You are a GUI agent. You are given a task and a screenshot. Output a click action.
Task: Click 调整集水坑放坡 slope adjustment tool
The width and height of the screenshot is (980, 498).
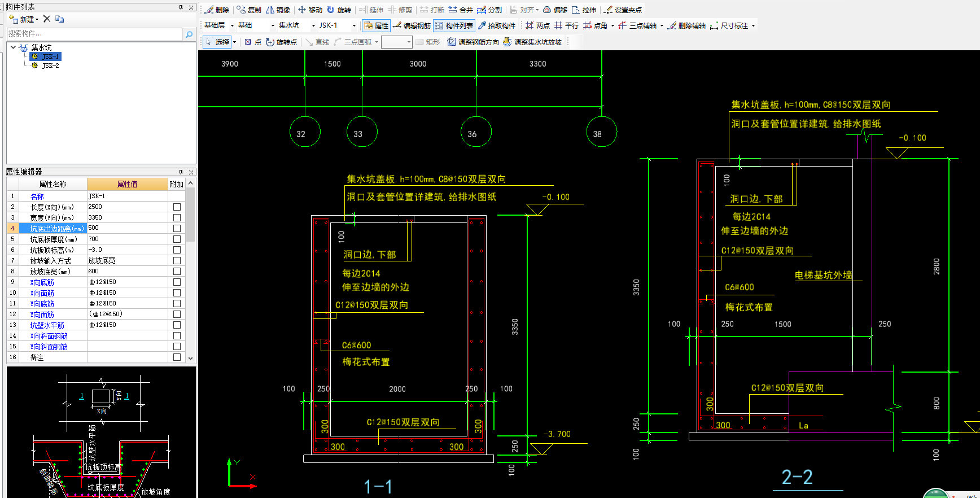pyautogui.click(x=532, y=42)
